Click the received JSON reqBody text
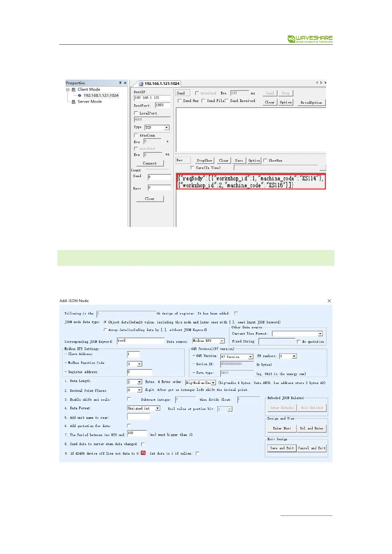 tap(251, 182)
